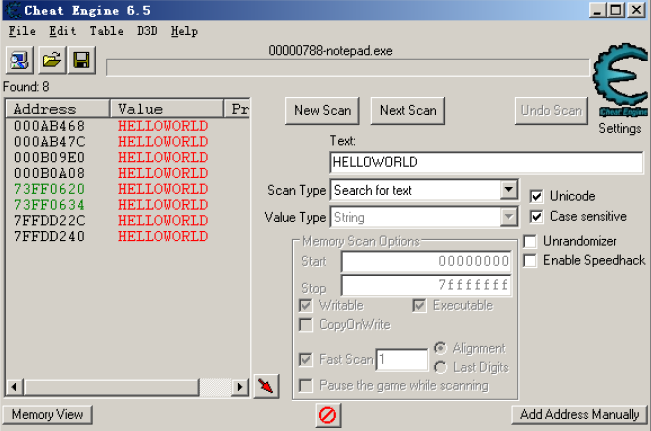This screenshot has height=431, width=651.
Task: Click the New Scan button
Action: [322, 111]
